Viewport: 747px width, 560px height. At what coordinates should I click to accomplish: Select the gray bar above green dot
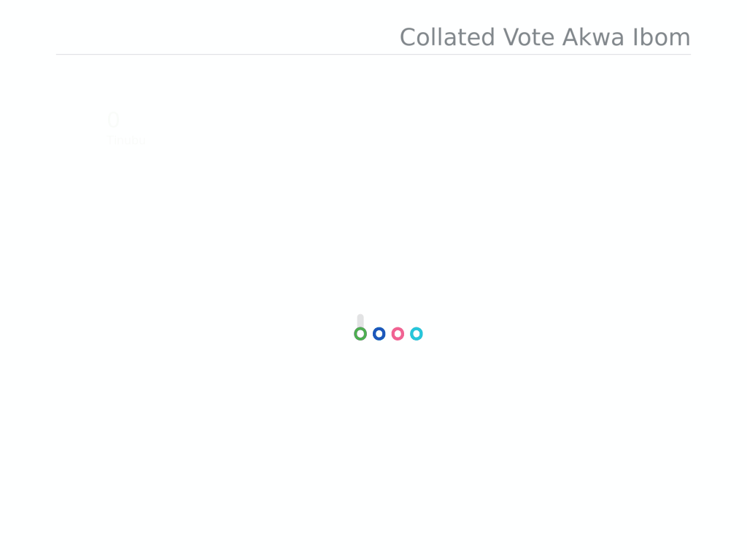(360, 322)
